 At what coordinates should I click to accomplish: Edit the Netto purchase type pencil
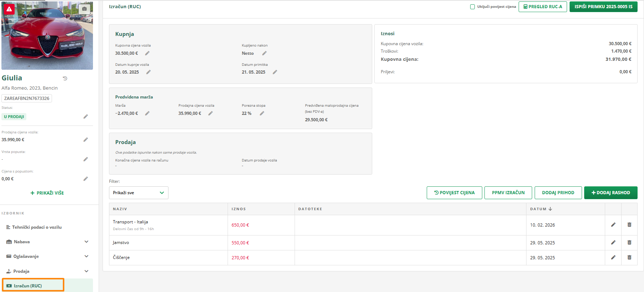tap(264, 53)
